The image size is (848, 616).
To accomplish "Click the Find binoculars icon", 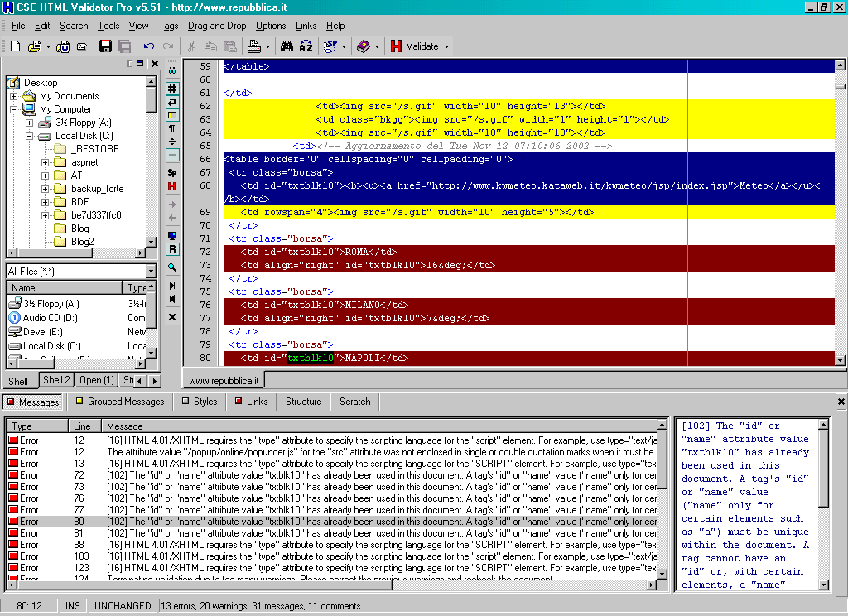I will (287, 46).
